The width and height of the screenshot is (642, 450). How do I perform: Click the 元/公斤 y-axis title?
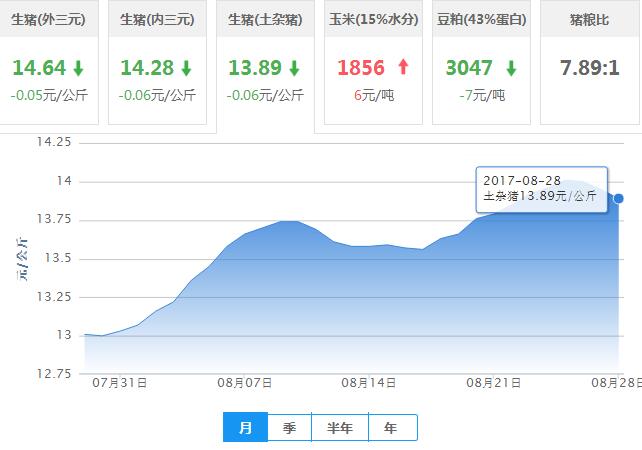[23, 259]
